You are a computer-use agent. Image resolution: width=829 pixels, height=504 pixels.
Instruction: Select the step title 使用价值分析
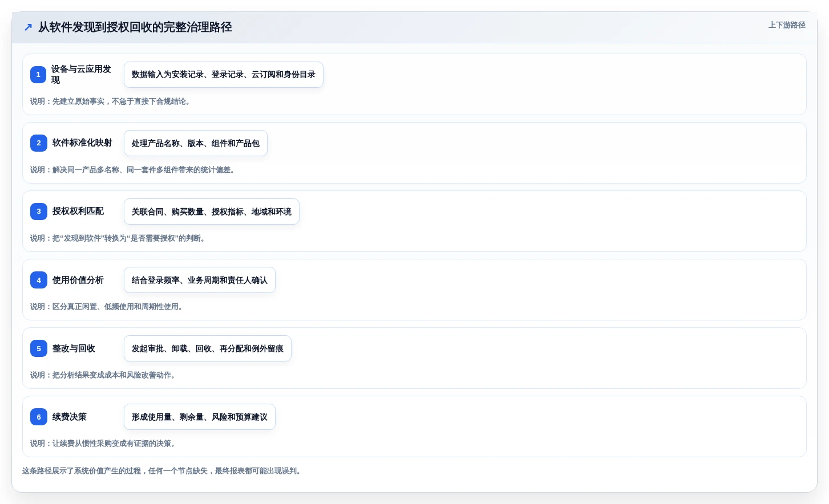click(x=78, y=280)
